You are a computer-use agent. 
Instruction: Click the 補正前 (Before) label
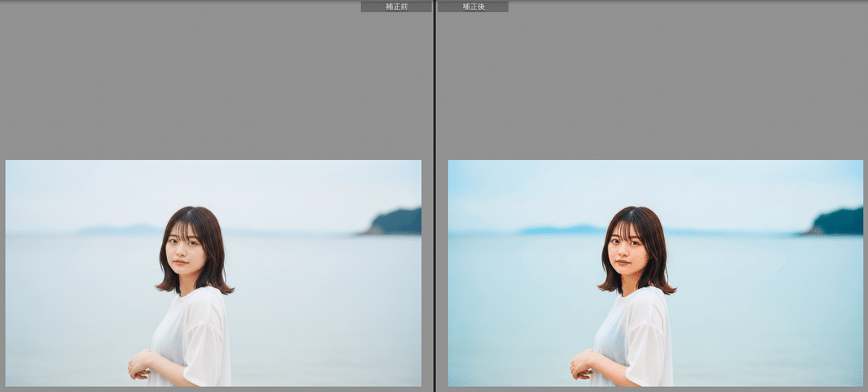tap(396, 7)
